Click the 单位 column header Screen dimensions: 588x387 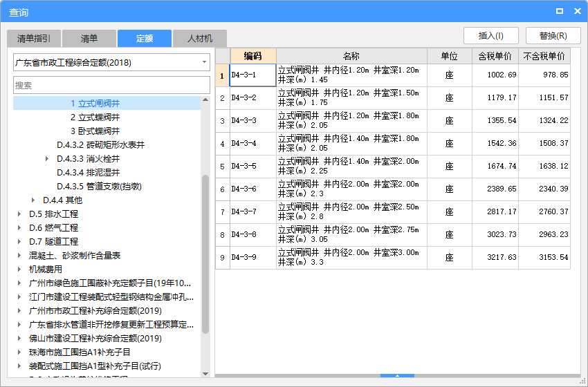[450, 56]
